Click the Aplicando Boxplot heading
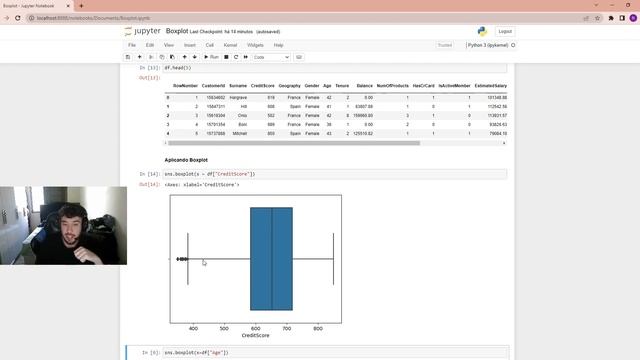 (186, 160)
